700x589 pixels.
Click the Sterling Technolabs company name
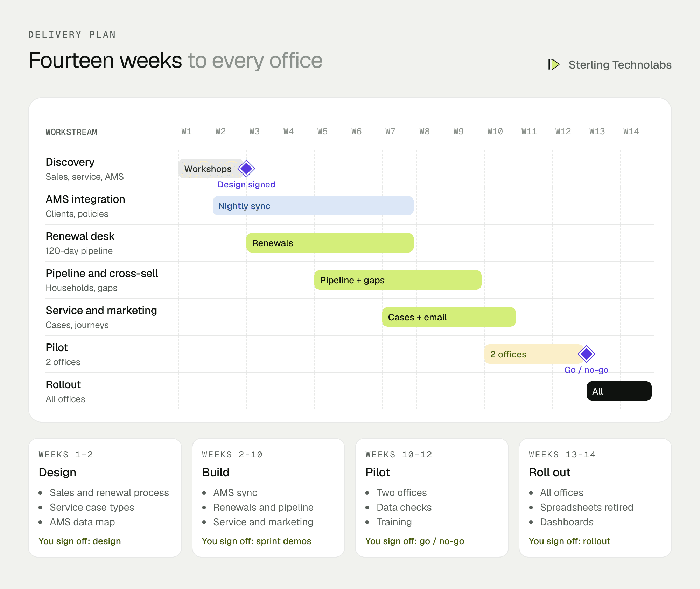pos(620,65)
